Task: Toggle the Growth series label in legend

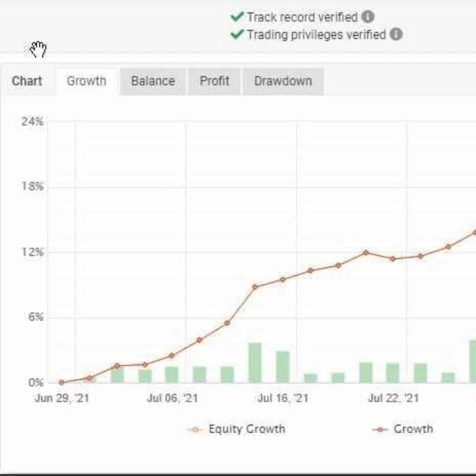Action: click(x=413, y=429)
